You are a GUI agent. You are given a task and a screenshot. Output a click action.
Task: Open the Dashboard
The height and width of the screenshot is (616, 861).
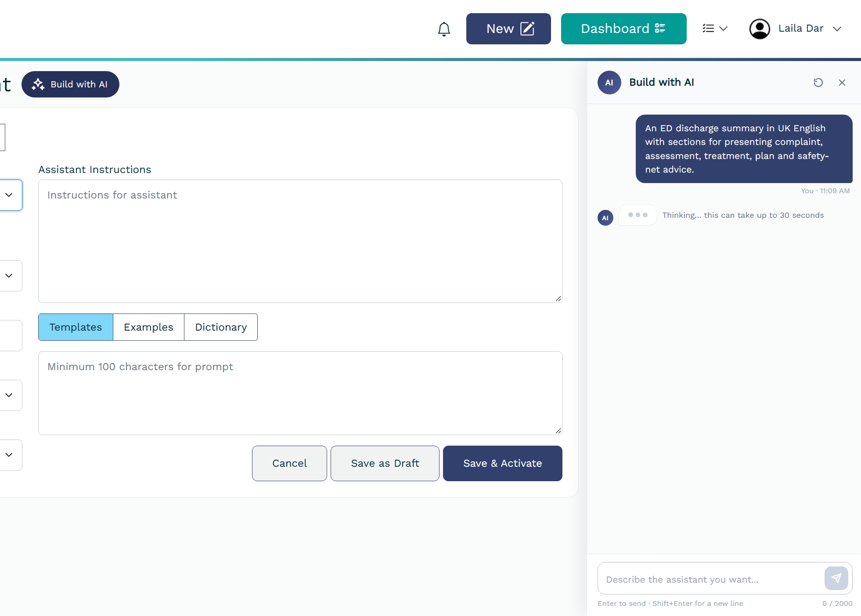click(623, 29)
